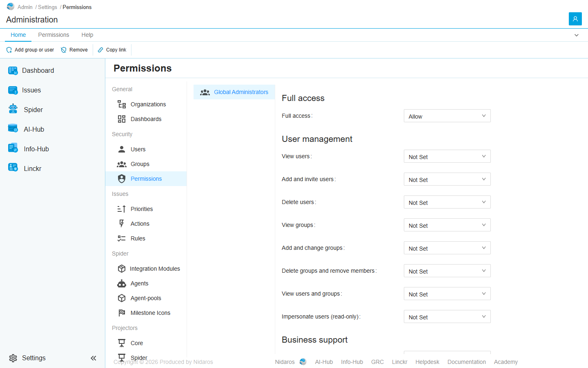The image size is (588, 368).
Task: Open the Documentation footer link
Action: tap(467, 362)
